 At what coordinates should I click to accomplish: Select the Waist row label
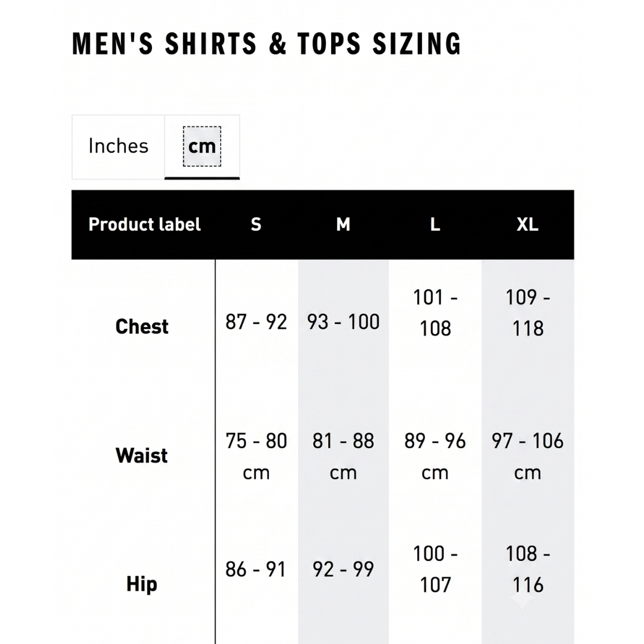coord(142,455)
